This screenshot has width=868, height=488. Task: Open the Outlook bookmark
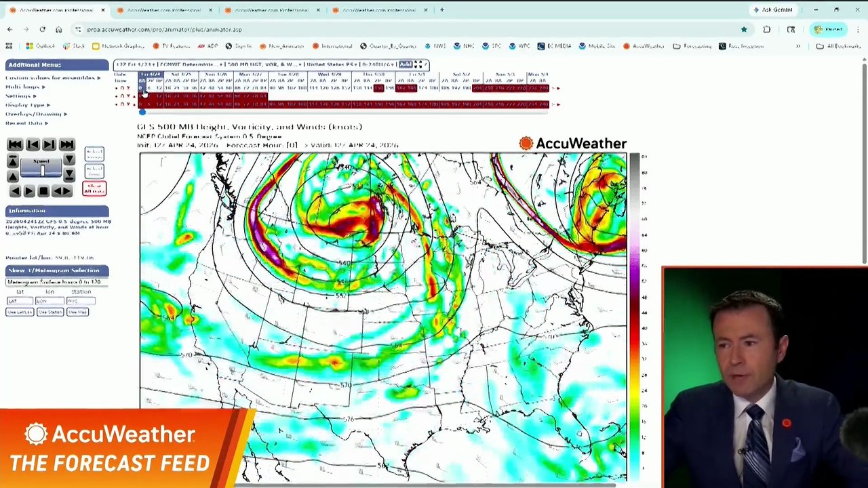pyautogui.click(x=40, y=46)
